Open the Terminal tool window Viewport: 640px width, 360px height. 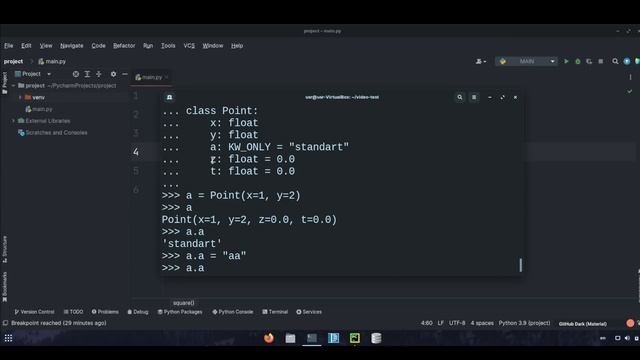[275, 312]
